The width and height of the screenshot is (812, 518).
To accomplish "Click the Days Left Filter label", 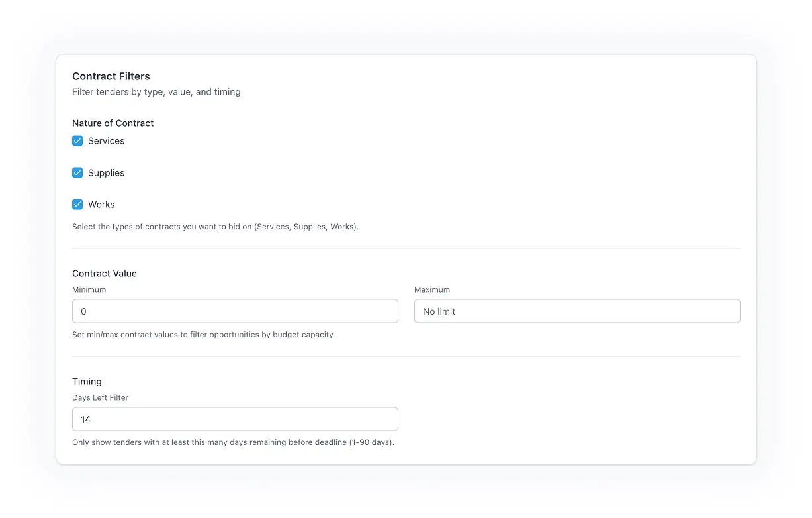I will (x=100, y=397).
